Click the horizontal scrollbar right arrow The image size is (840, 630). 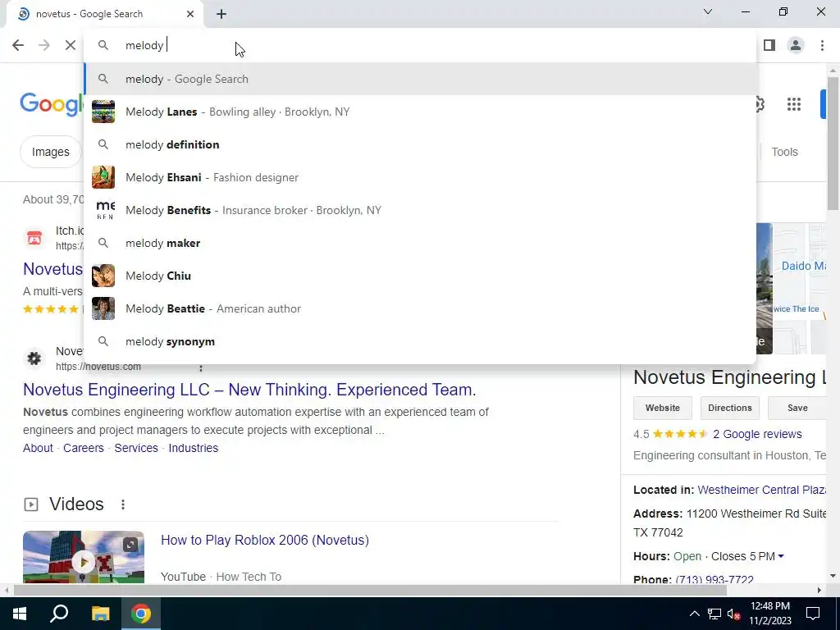tap(819, 590)
